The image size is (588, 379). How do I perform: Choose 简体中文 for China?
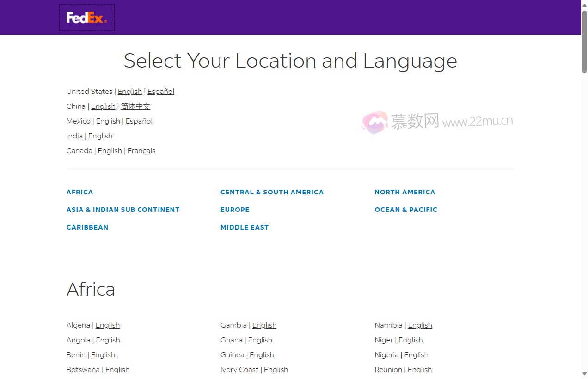(x=135, y=106)
